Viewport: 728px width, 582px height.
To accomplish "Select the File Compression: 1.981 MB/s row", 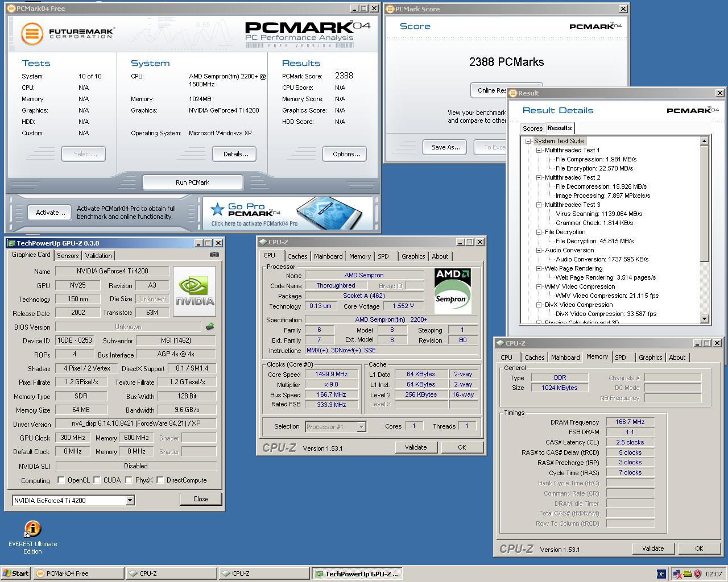I will point(595,159).
